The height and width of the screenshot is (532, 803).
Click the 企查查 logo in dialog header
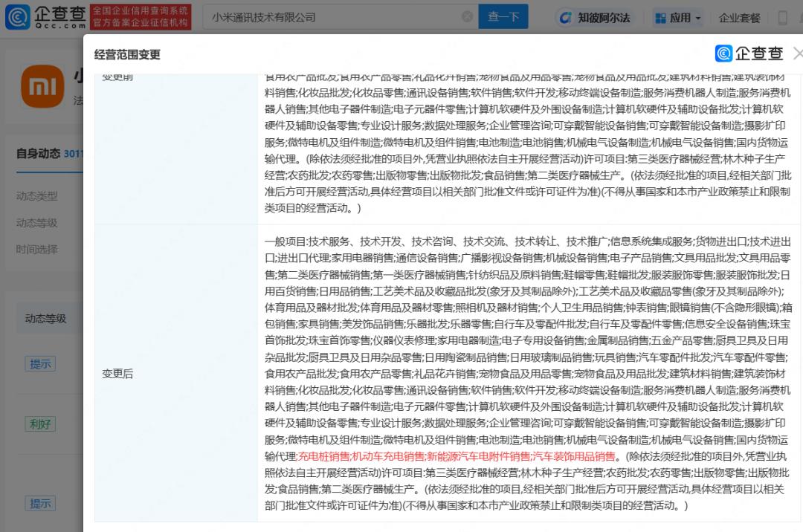pyautogui.click(x=749, y=53)
